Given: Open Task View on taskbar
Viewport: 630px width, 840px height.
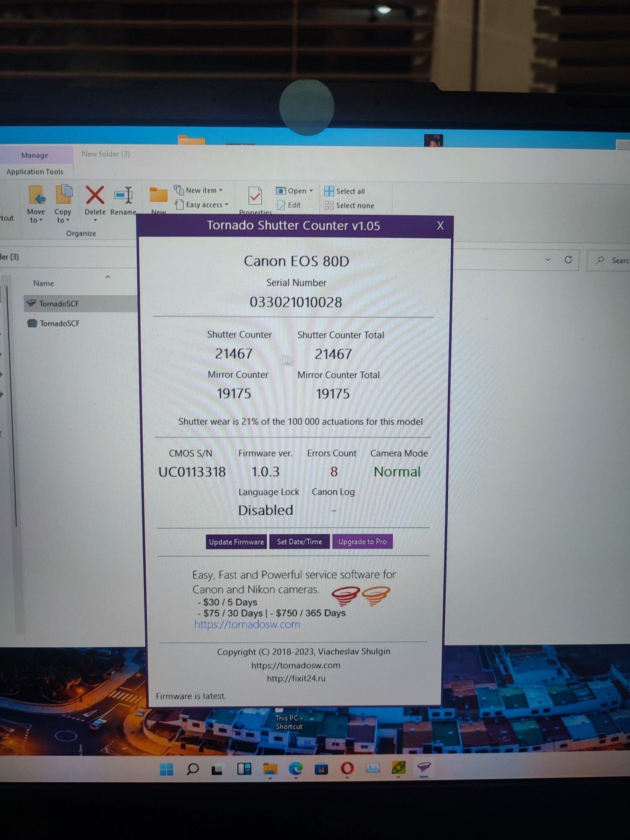Looking at the screenshot, I should (x=217, y=769).
